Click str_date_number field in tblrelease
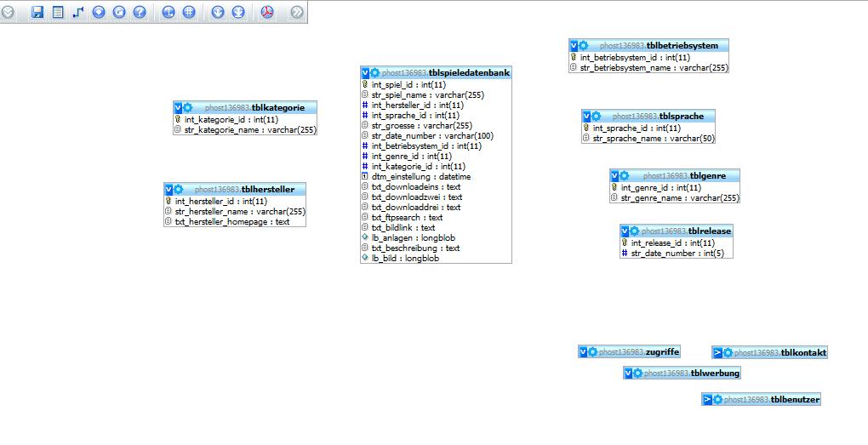This screenshot has width=868, height=445. point(677,253)
